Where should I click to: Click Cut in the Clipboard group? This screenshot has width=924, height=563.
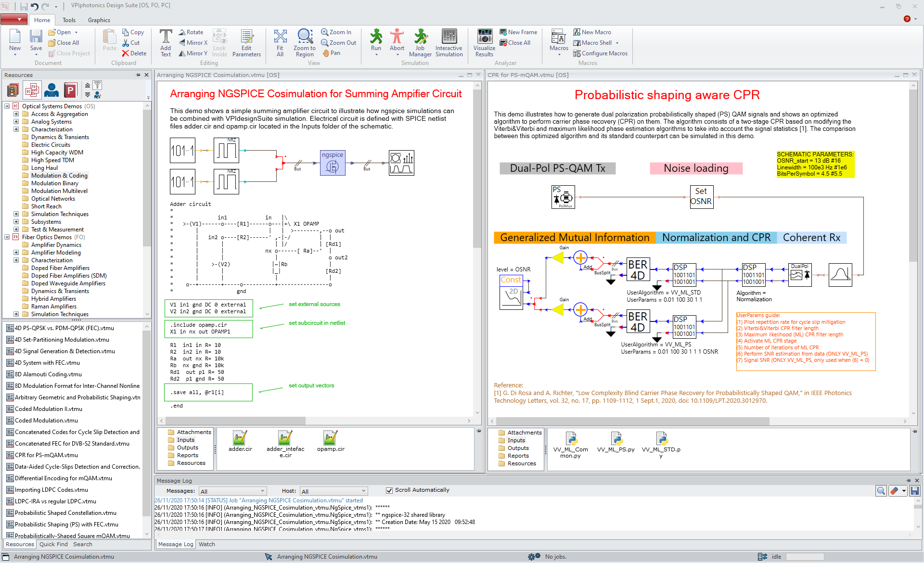(131, 43)
